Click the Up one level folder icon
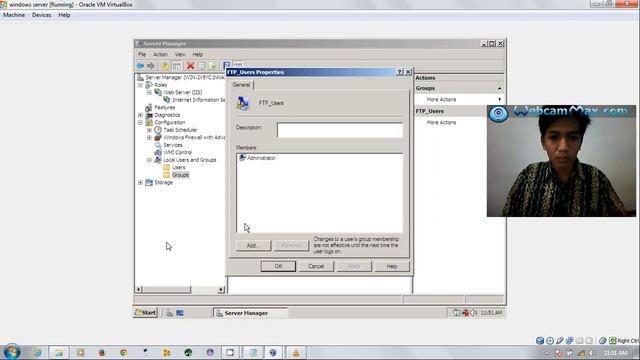This screenshot has height=360, width=640. [164, 66]
